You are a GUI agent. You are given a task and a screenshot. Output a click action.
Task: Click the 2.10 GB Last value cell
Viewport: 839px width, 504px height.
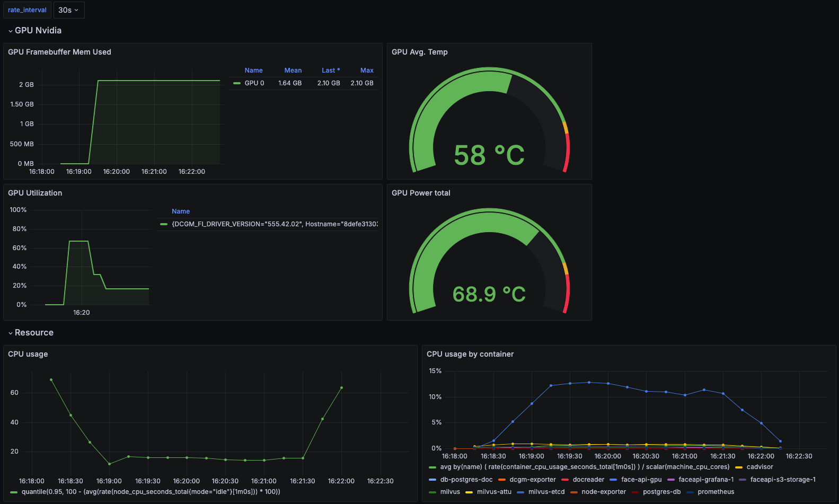(329, 83)
